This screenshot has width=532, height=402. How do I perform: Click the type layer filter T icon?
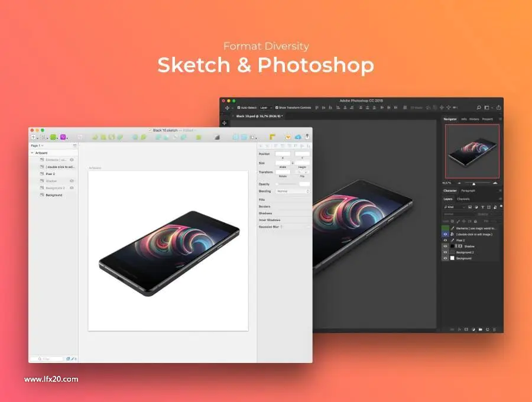[x=482, y=207]
